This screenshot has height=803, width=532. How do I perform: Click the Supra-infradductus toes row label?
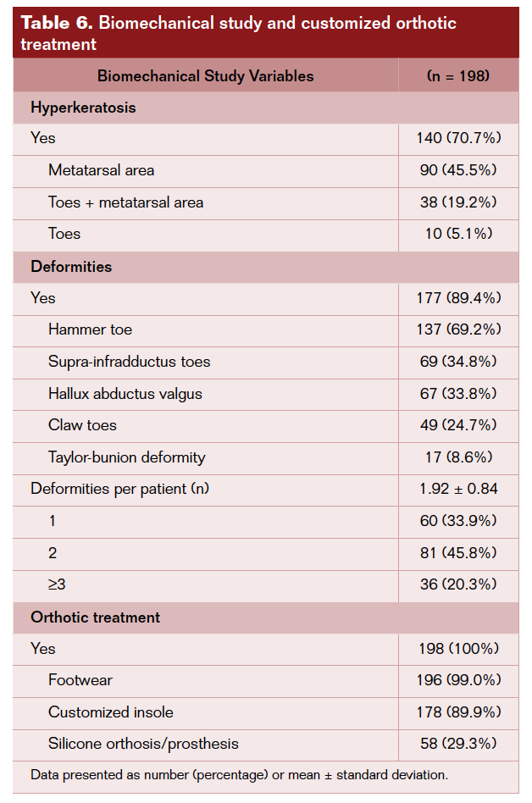pyautogui.click(x=129, y=362)
